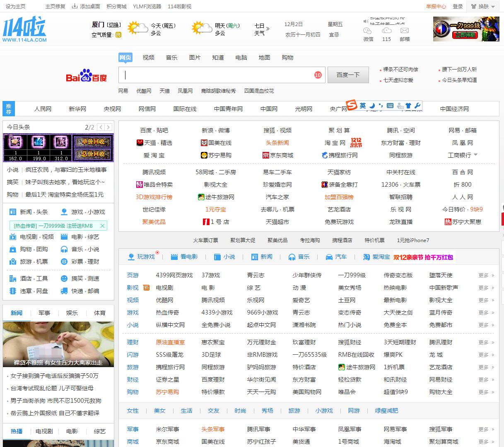Click the 快递·邮编 truck sidebar icon

pyautogui.click(x=64, y=291)
